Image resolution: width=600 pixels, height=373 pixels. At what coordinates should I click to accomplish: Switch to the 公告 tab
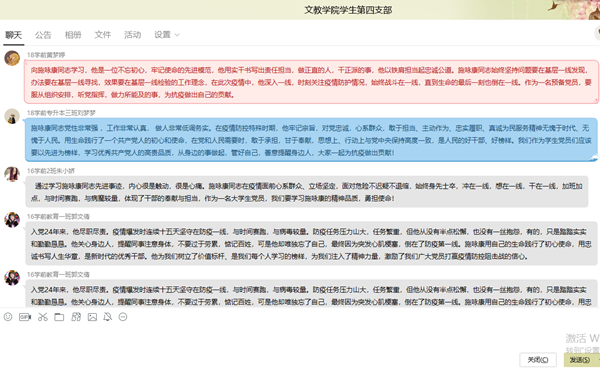43,35
